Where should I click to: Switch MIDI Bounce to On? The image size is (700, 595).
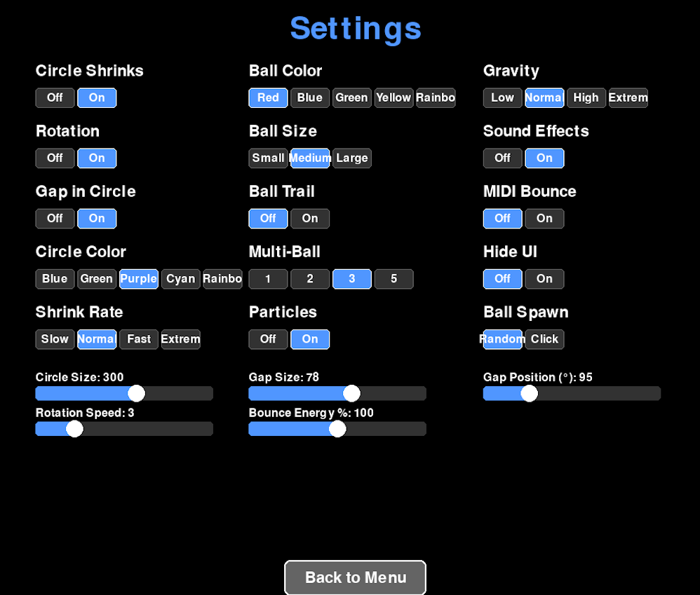[544, 219]
